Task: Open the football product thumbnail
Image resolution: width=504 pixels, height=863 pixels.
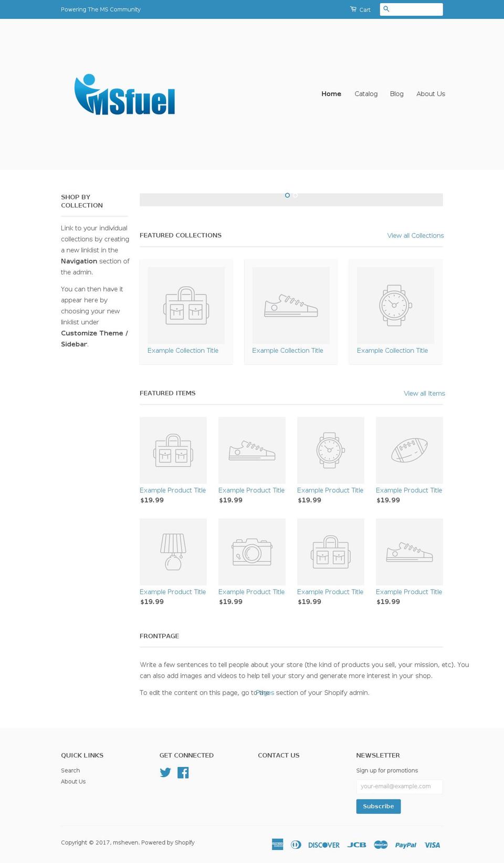Action: [409, 450]
